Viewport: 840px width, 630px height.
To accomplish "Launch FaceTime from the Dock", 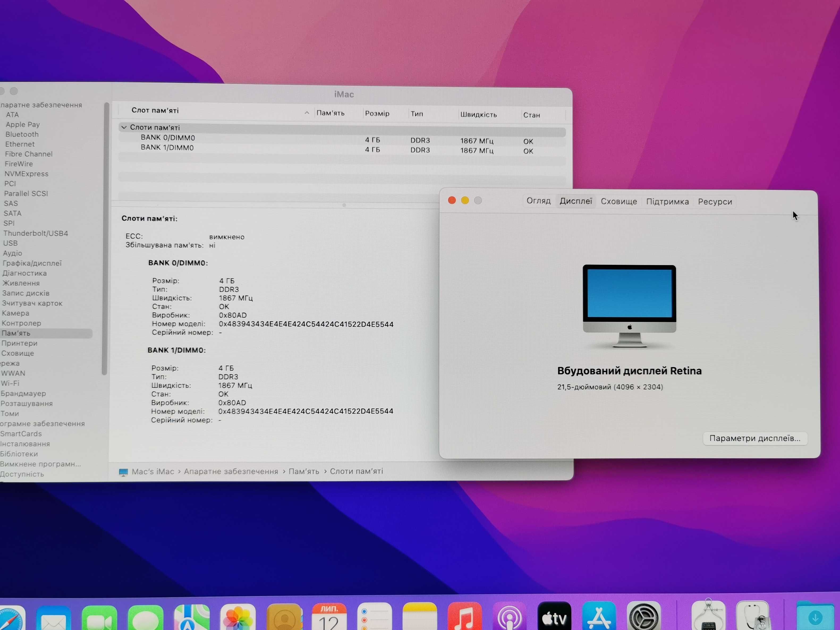I will (x=100, y=618).
